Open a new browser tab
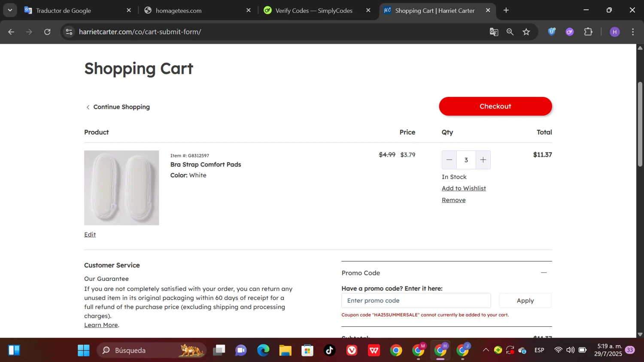The height and width of the screenshot is (362, 644). [506, 10]
